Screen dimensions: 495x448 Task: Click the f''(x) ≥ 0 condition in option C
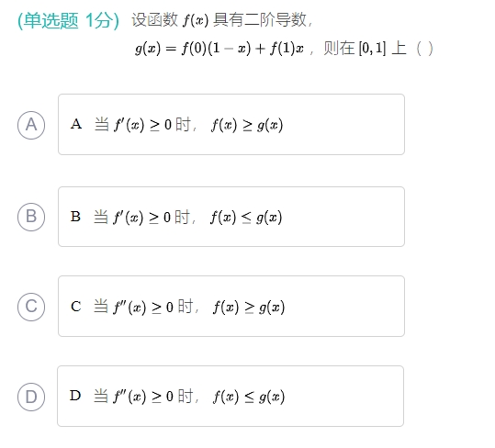(x=143, y=307)
